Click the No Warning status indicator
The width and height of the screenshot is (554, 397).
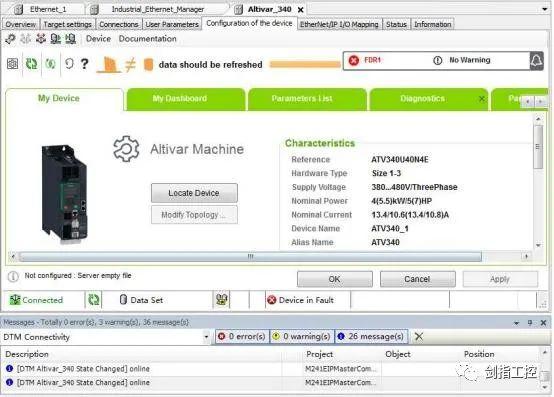(462, 60)
